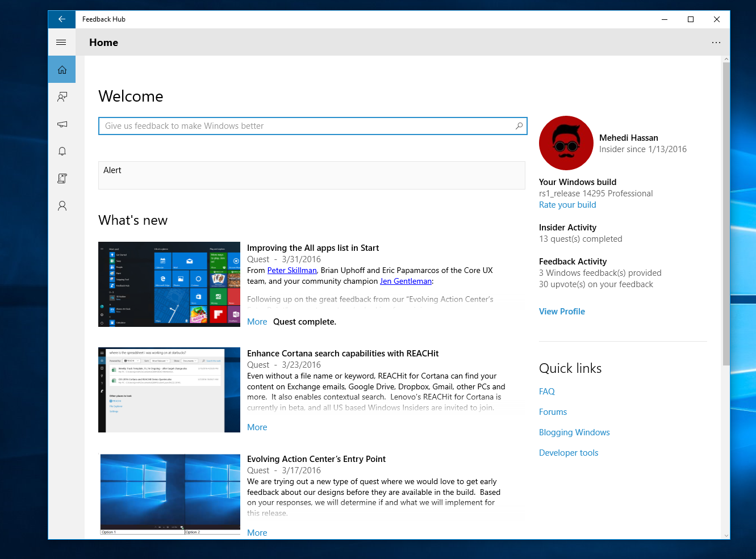Click More under Improving the All apps list
Image resolution: width=756 pixels, height=559 pixels.
[257, 322]
